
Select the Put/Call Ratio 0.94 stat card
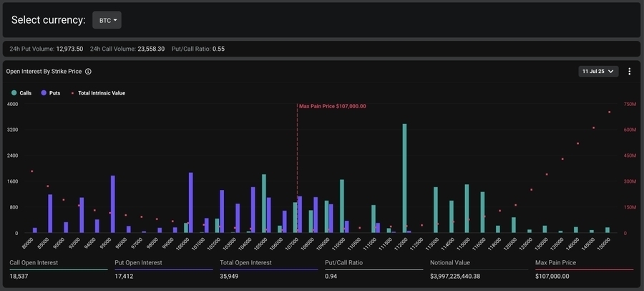click(x=374, y=269)
